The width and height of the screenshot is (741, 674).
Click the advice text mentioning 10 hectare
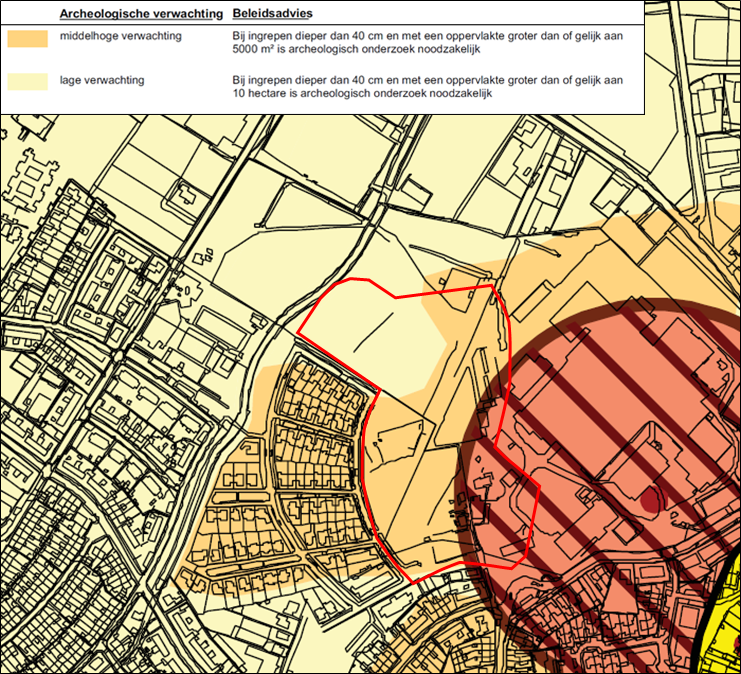(x=428, y=86)
